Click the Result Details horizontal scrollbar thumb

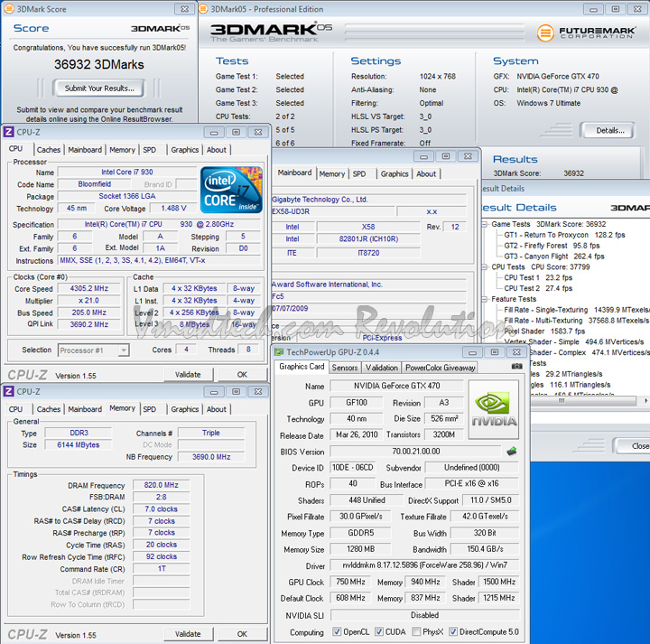(x=584, y=401)
